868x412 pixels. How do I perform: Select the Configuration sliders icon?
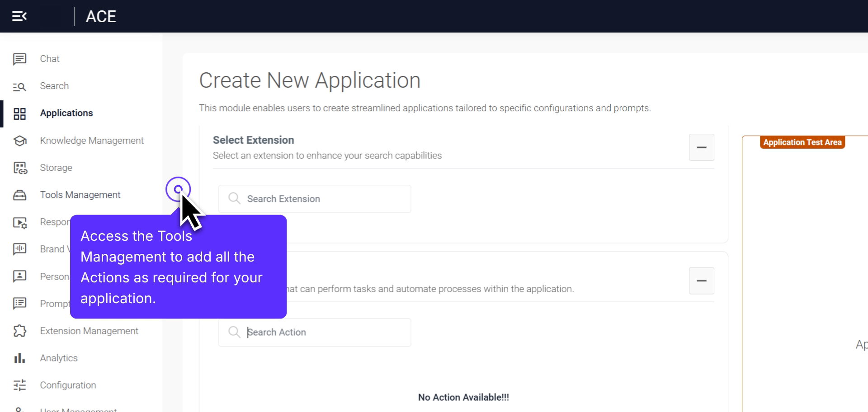coord(19,385)
